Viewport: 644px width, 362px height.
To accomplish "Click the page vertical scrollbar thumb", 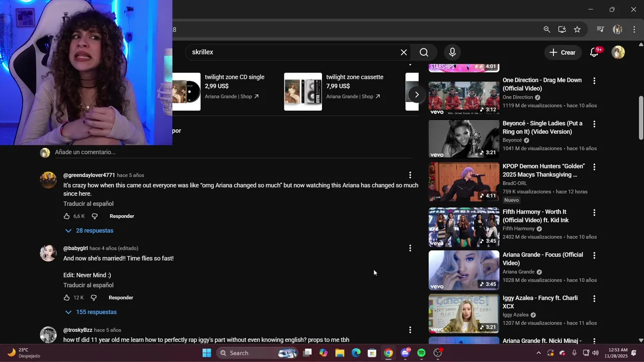I will pos(641,118).
